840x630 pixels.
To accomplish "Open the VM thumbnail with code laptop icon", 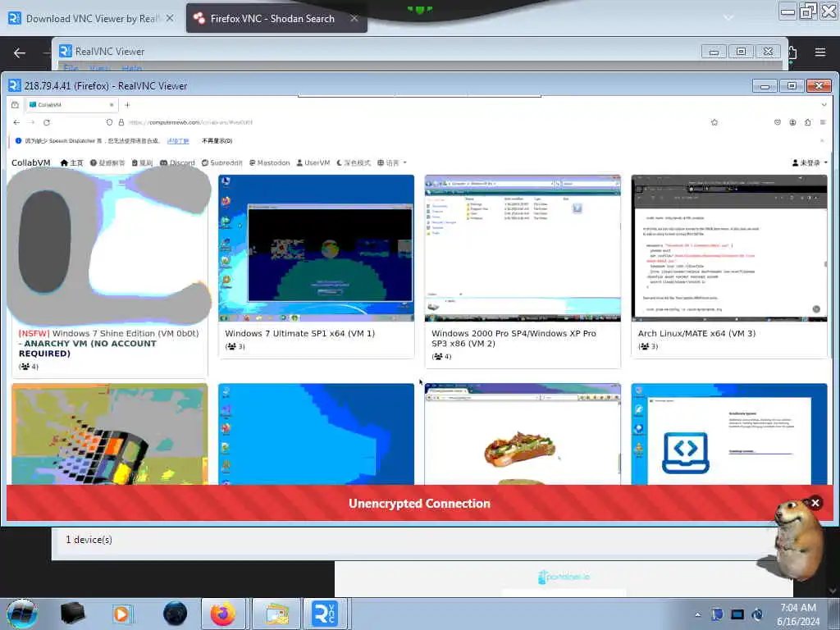I will (729, 434).
